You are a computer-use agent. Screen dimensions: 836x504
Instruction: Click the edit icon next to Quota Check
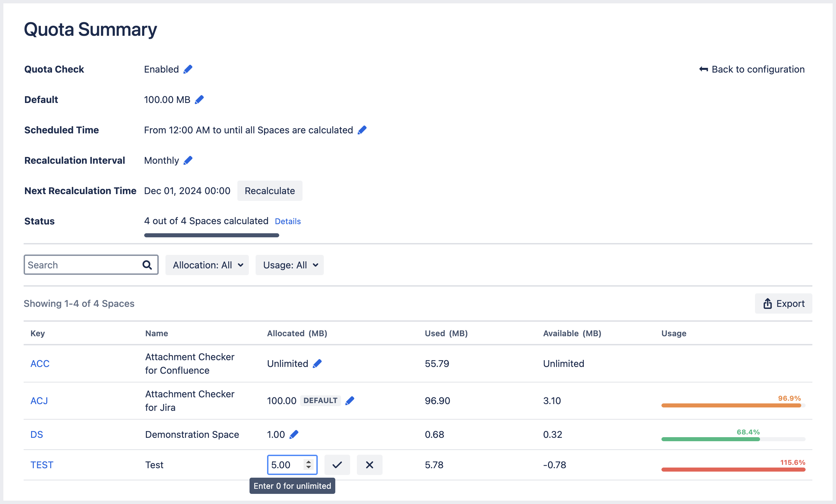(187, 69)
